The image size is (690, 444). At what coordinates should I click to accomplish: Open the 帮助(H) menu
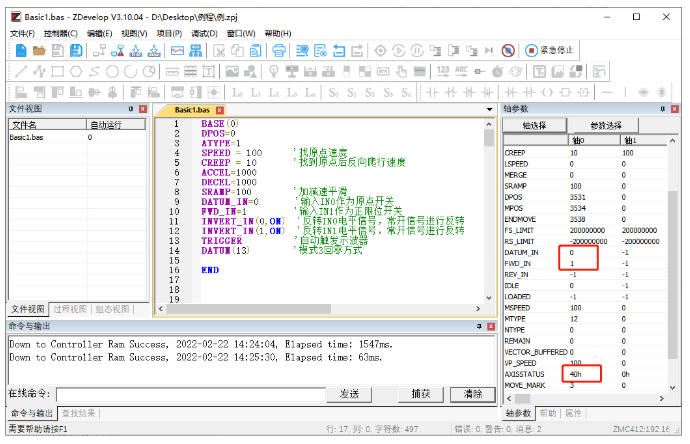(278, 33)
